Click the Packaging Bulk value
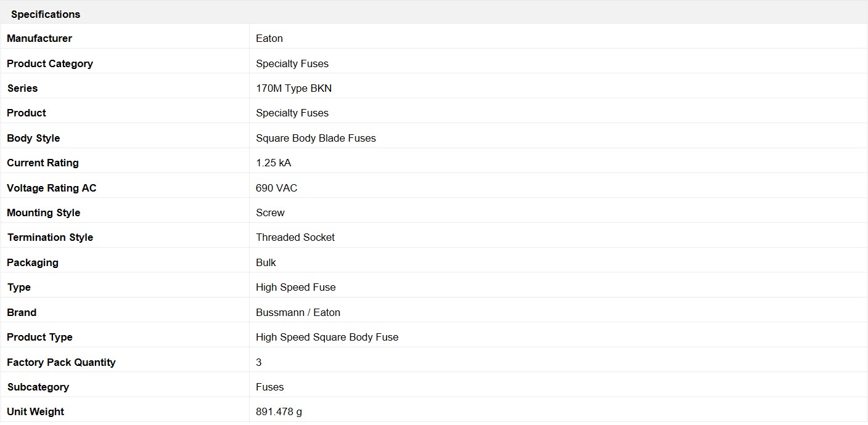 click(266, 262)
